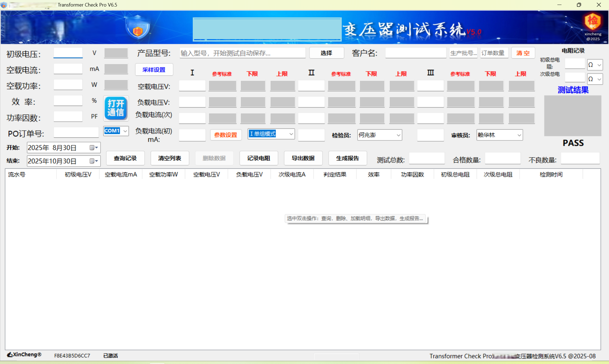Click the 查询记录 query records button

125,158
